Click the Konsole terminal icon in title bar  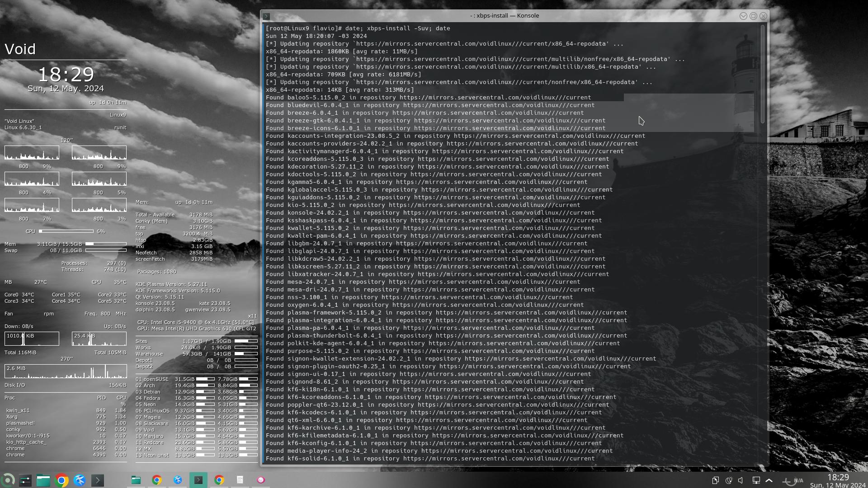click(266, 16)
